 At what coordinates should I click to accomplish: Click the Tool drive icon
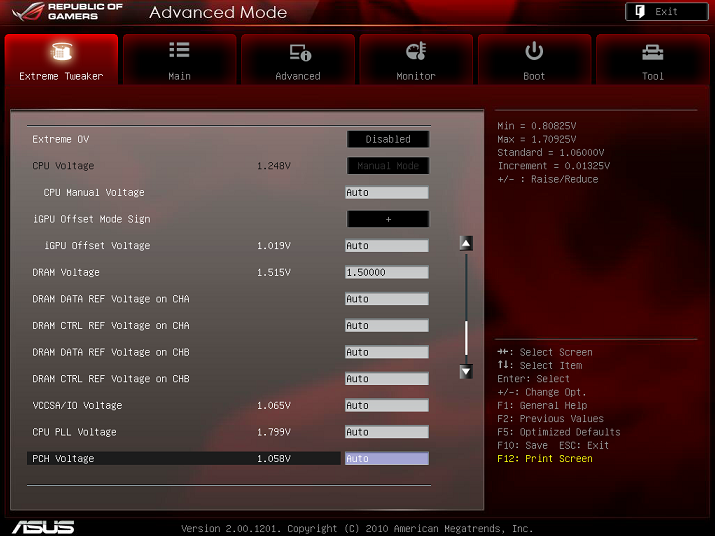[x=653, y=52]
